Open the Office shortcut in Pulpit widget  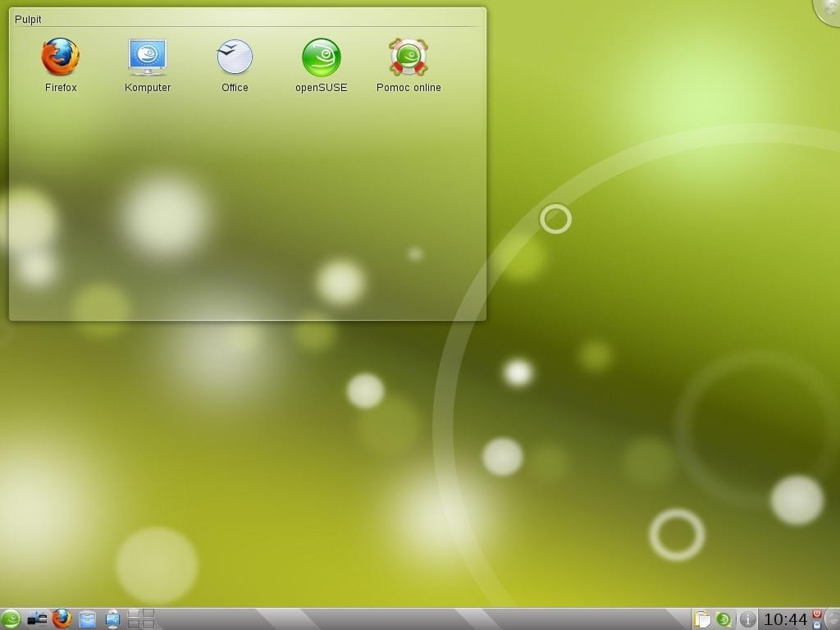[235, 57]
